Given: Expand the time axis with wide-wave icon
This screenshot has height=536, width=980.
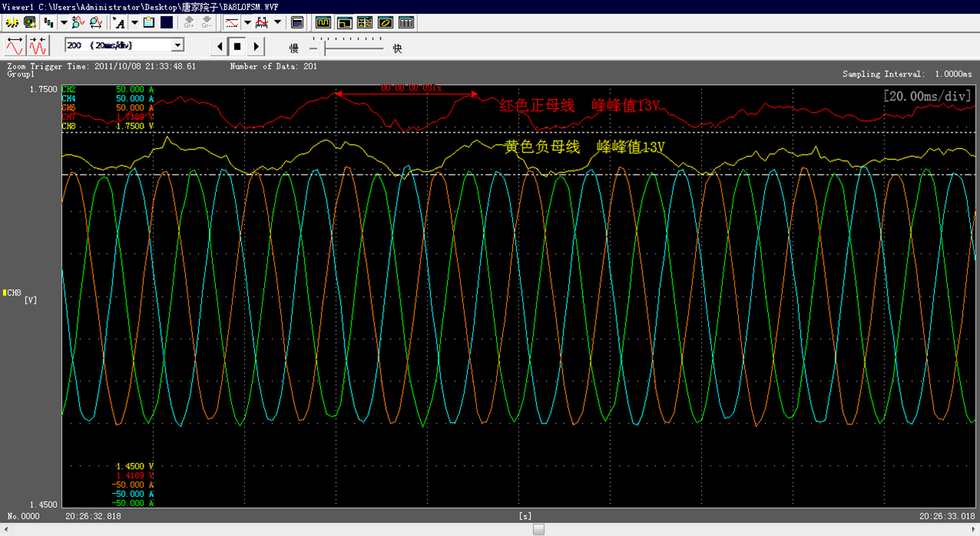Looking at the screenshot, I should point(15,47).
